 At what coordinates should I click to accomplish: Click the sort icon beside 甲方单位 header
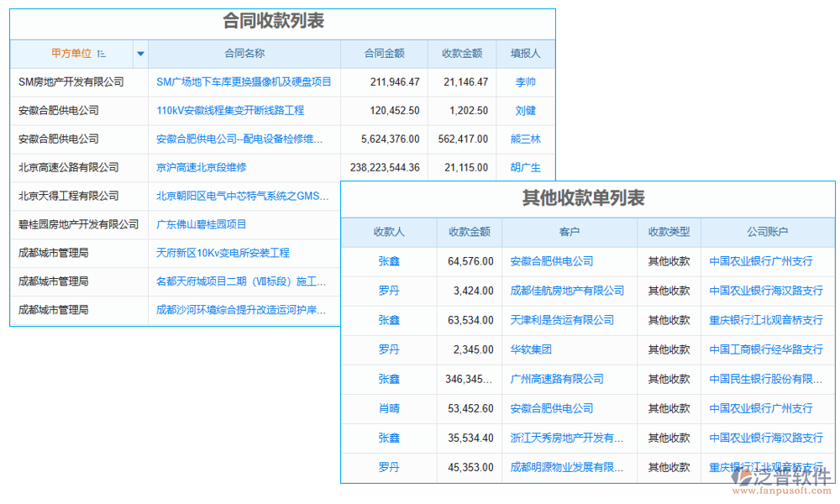coord(99,53)
